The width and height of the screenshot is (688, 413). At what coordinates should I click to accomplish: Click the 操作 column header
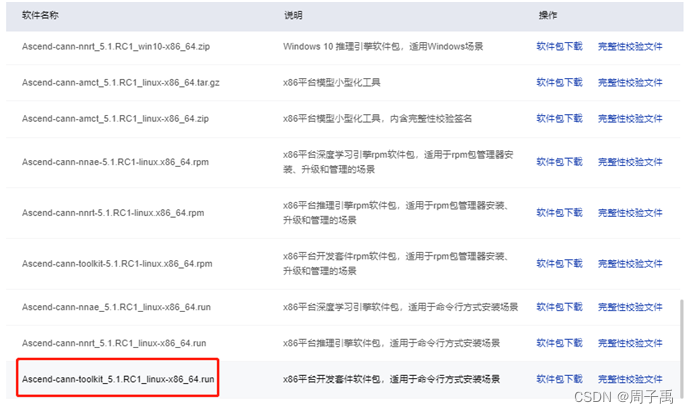[548, 15]
